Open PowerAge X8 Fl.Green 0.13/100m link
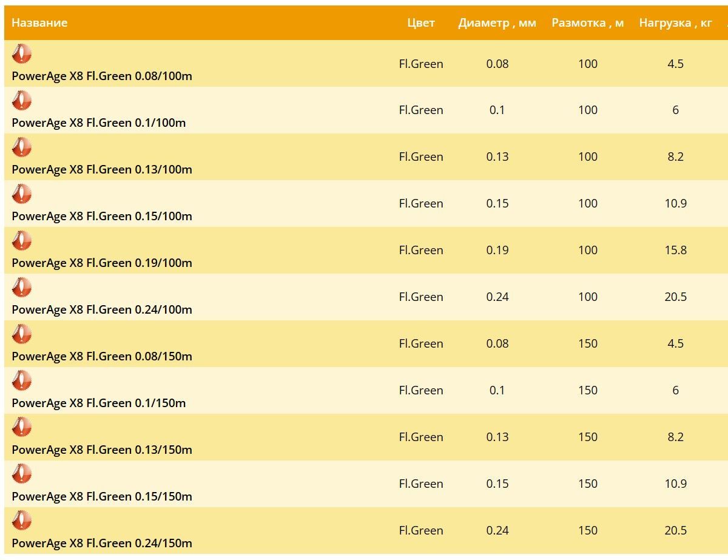 [102, 170]
